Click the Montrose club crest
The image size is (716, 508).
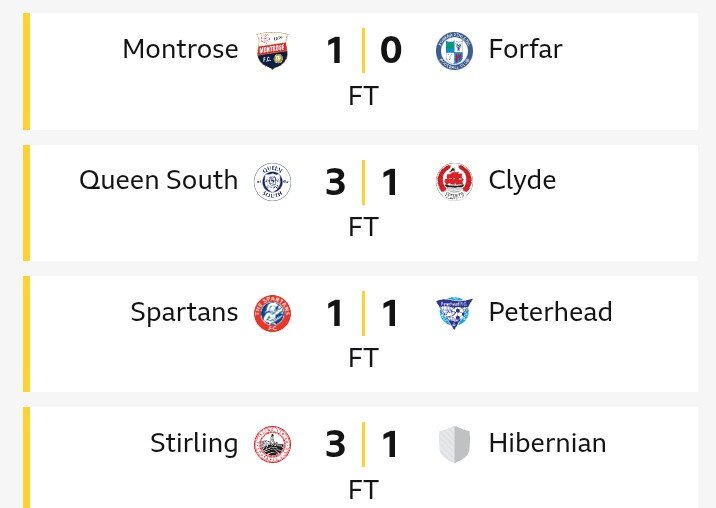[272, 50]
